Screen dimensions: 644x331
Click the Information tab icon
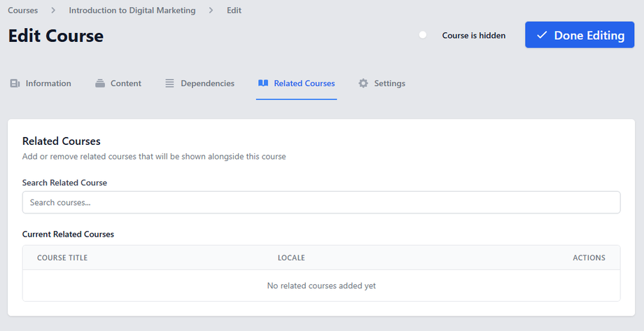pos(15,83)
